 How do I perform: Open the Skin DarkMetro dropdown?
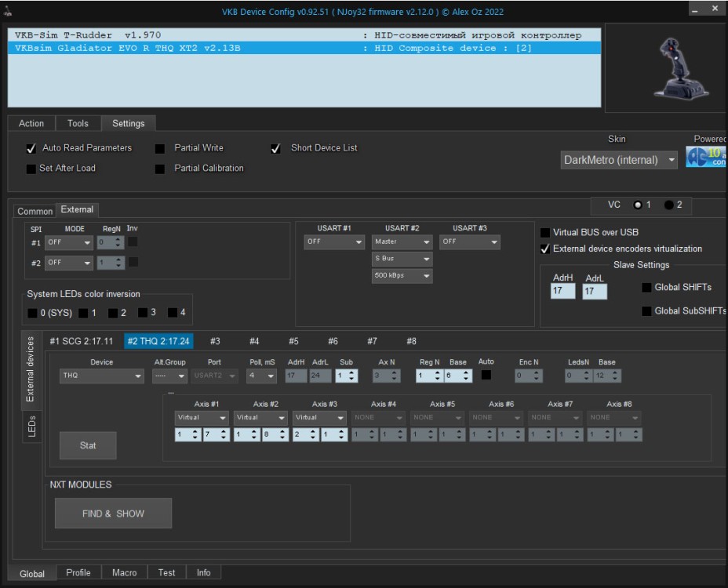[x=619, y=160]
